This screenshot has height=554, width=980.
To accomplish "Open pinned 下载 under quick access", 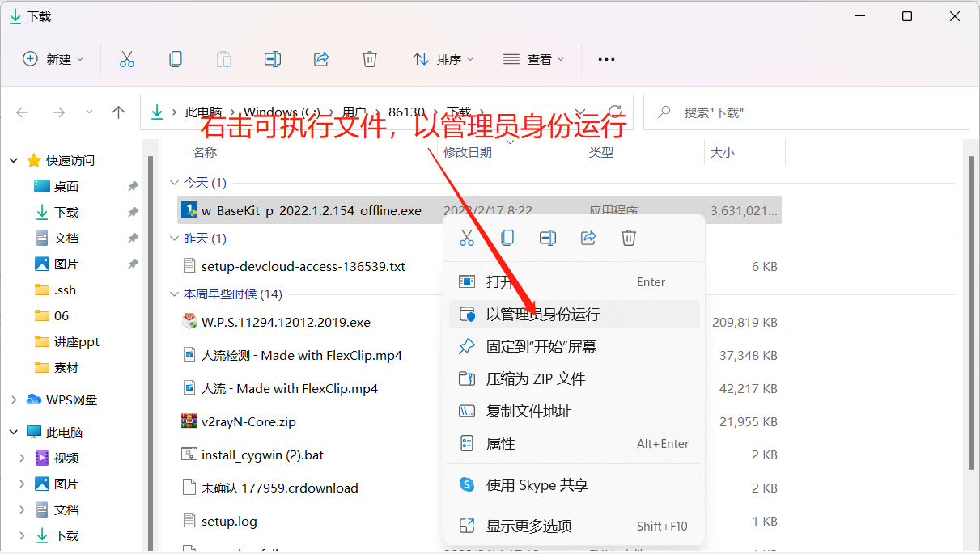I will [66, 212].
